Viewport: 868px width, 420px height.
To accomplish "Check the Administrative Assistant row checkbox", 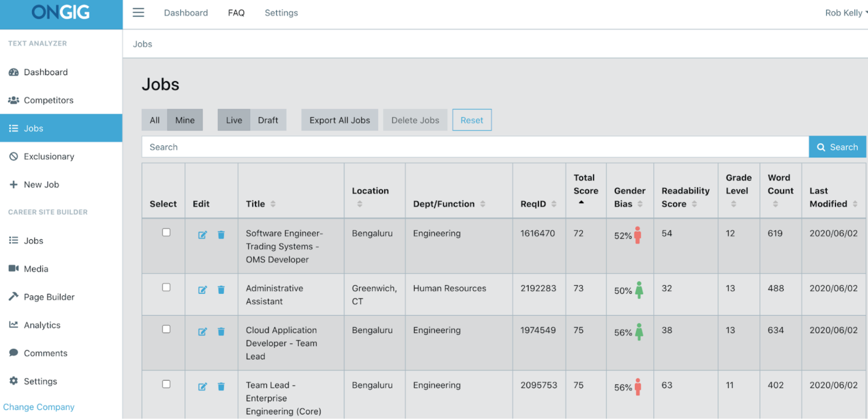I will [167, 287].
